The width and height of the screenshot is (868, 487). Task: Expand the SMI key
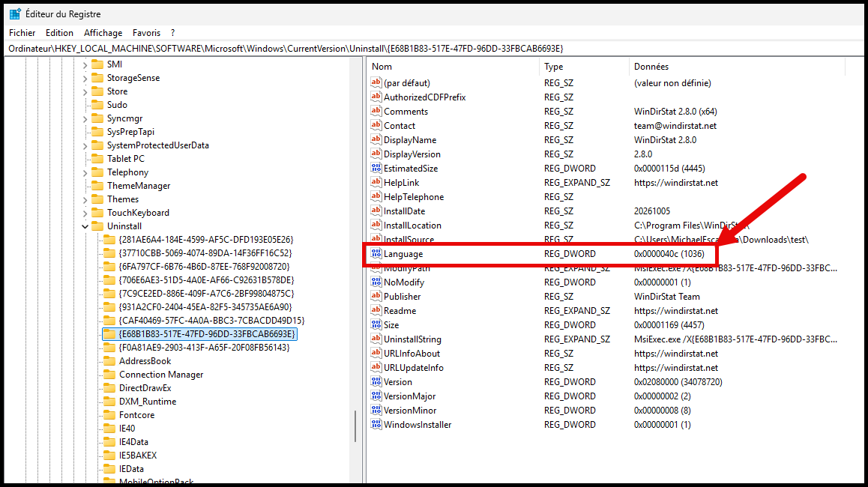pyautogui.click(x=85, y=64)
